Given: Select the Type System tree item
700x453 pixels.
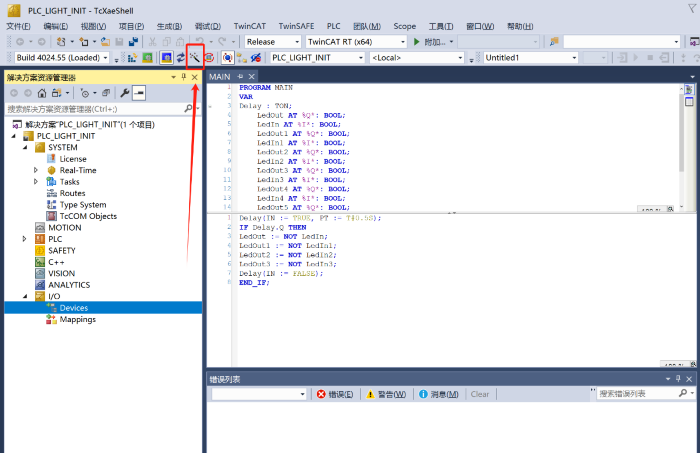Looking at the screenshot, I should tap(83, 204).
